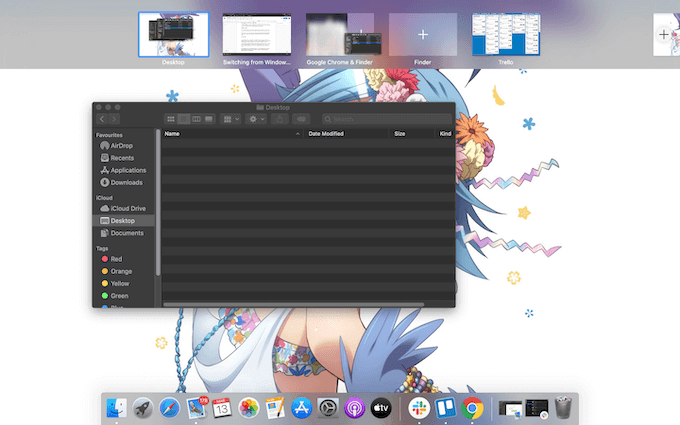The width and height of the screenshot is (680, 425).
Task: Open Apple TV from the Dock
Action: [x=381, y=408]
